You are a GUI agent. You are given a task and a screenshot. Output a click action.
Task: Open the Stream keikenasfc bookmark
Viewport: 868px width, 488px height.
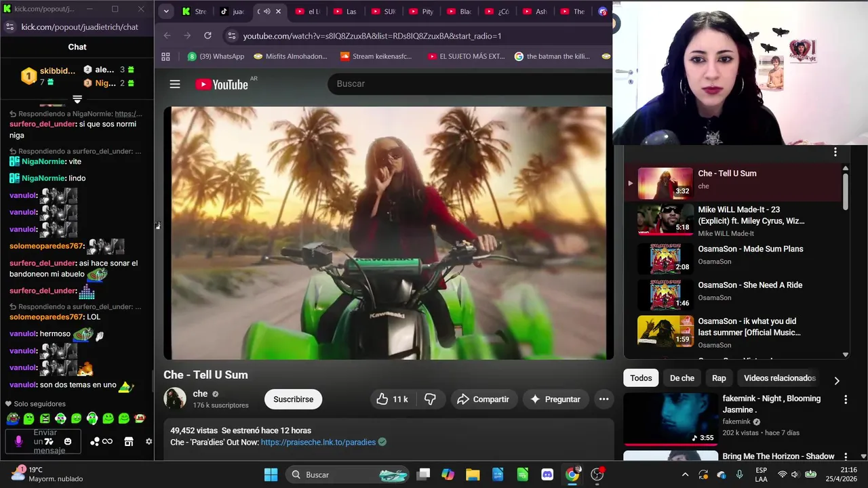(376, 56)
